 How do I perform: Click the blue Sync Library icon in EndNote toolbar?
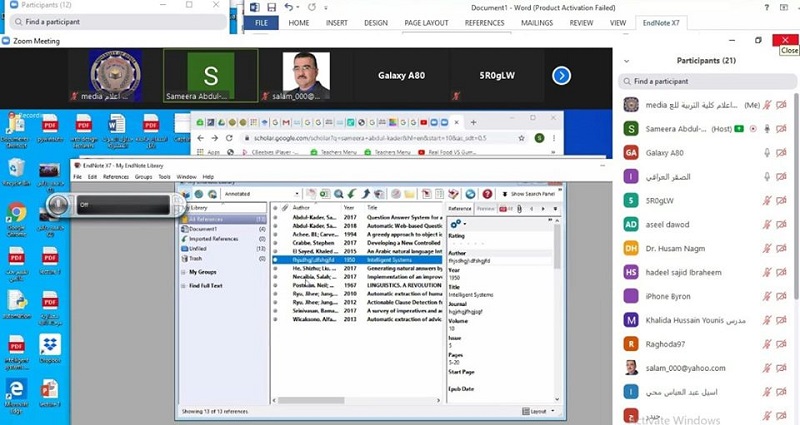click(x=470, y=194)
